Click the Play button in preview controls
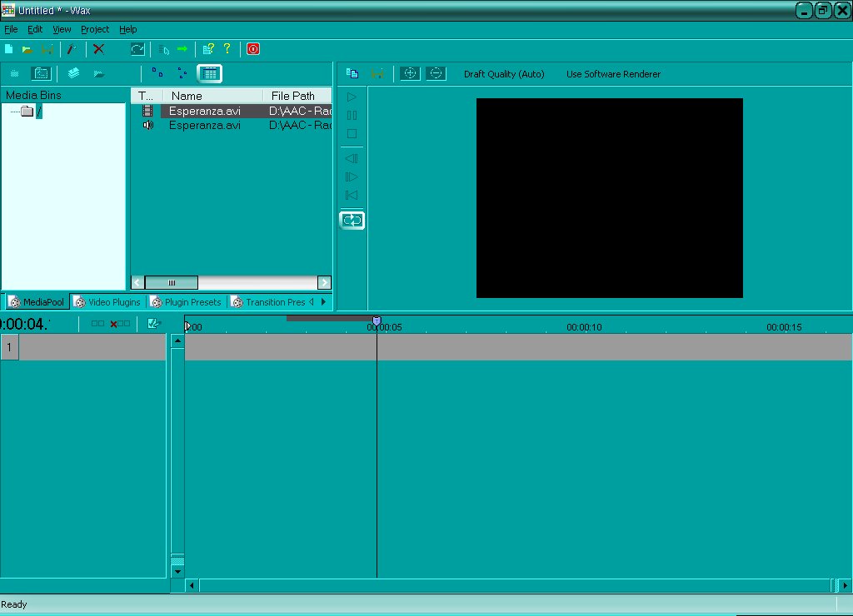 pos(352,97)
